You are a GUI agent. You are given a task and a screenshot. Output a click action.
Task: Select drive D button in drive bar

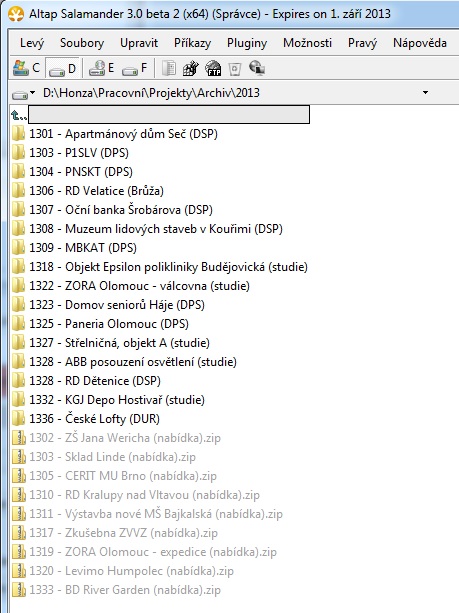(x=63, y=68)
